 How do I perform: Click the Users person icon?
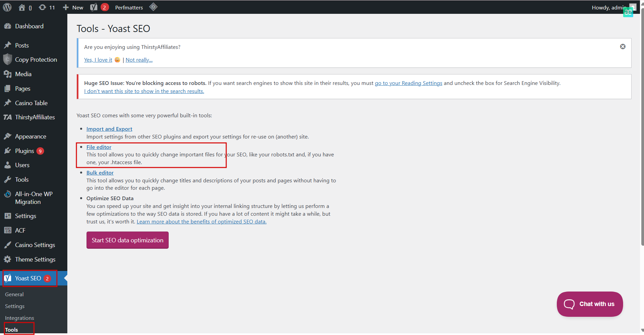(x=7, y=165)
